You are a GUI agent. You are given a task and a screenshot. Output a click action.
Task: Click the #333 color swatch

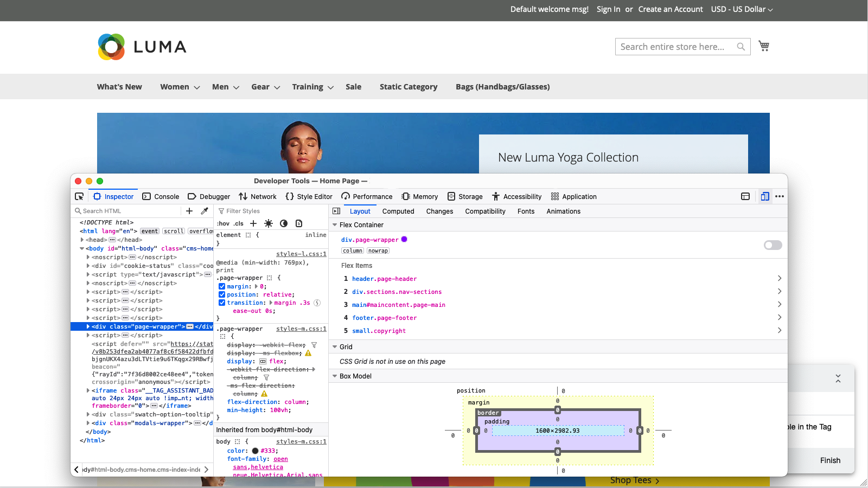coord(255,451)
